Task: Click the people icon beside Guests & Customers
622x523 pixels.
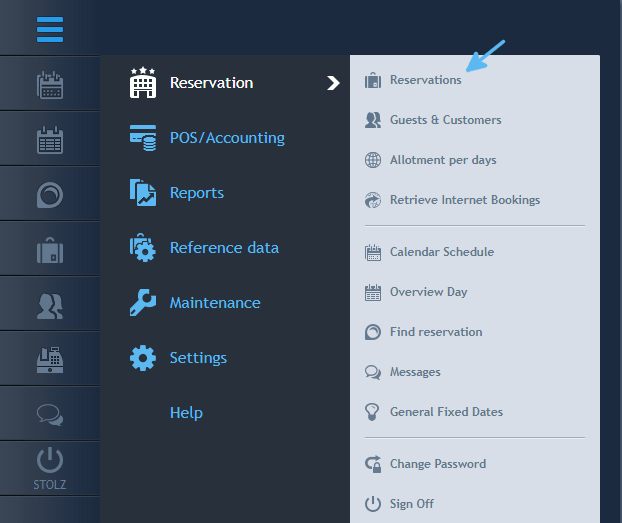Action: pyautogui.click(x=373, y=120)
